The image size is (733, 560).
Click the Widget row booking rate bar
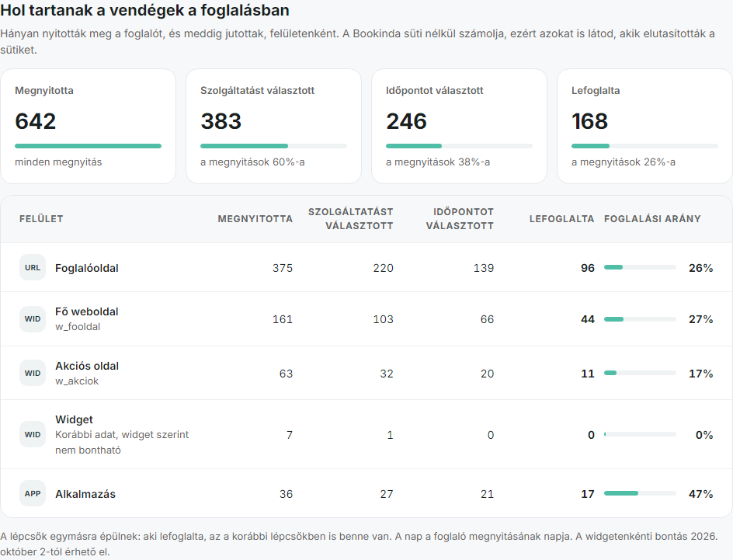[x=640, y=434]
